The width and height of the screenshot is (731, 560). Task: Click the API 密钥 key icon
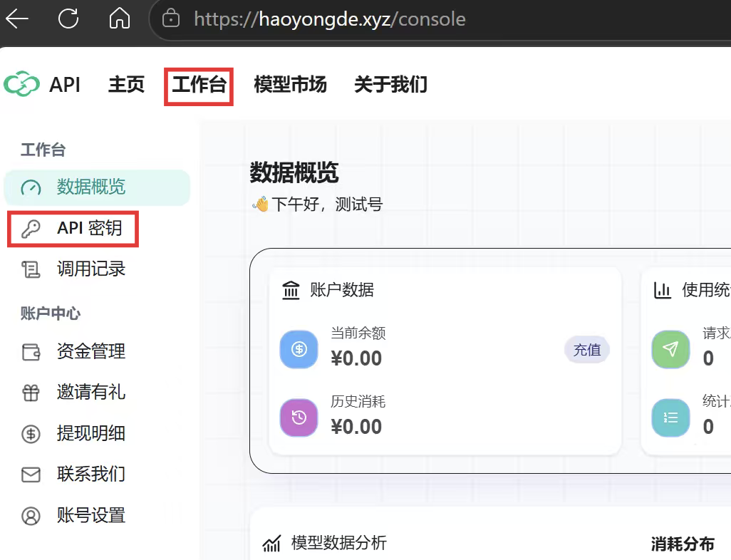coord(31,229)
